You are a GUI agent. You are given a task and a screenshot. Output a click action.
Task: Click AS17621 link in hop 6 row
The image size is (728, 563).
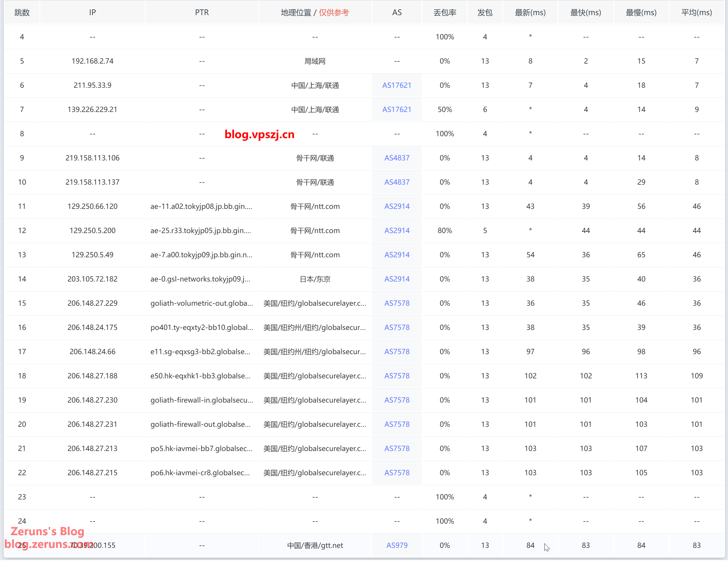click(397, 85)
